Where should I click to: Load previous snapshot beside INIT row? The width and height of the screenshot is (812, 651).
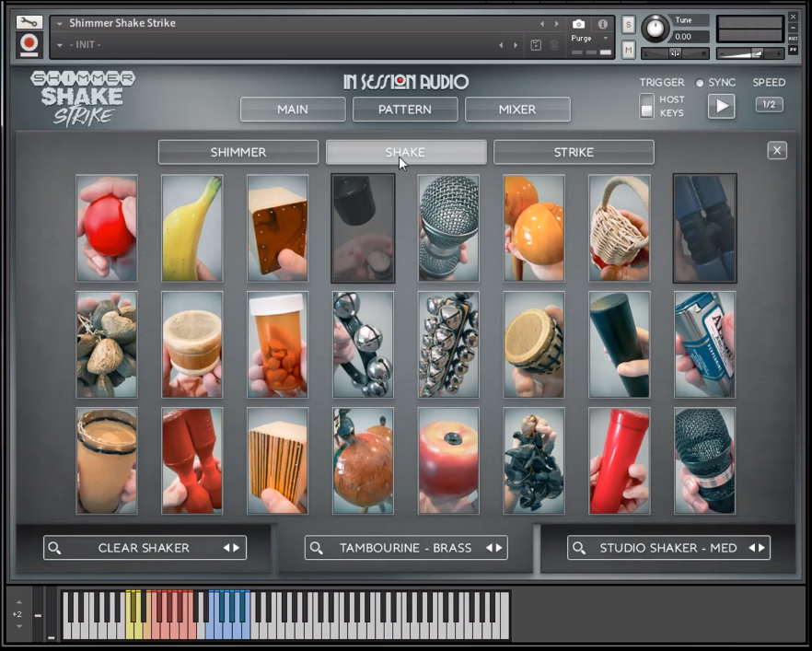(501, 45)
